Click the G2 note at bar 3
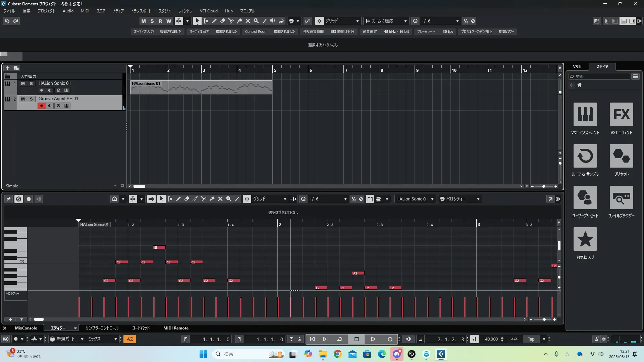644x362 pixels. (x=520, y=281)
